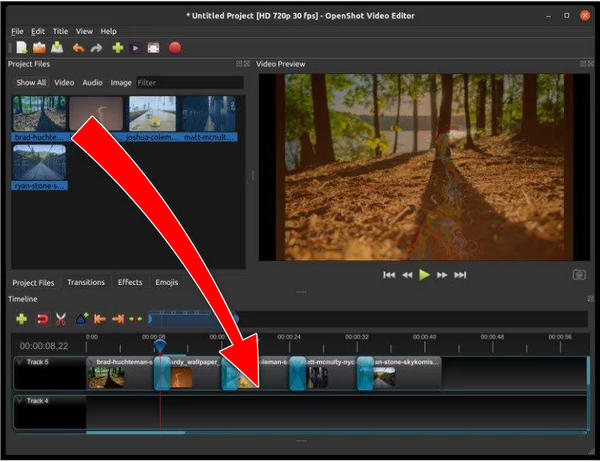Save current frame snapshot camera icon
Image resolution: width=600 pixels, height=462 pixels.
point(579,274)
